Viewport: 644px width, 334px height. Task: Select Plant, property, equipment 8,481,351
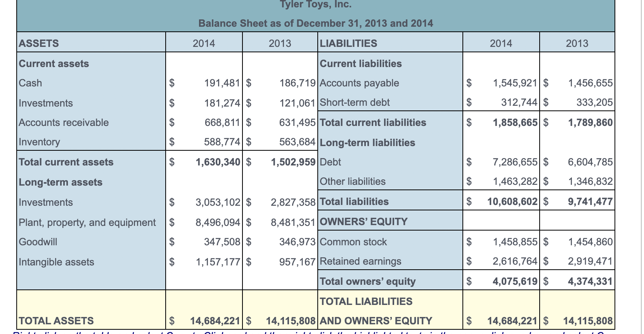click(293, 223)
